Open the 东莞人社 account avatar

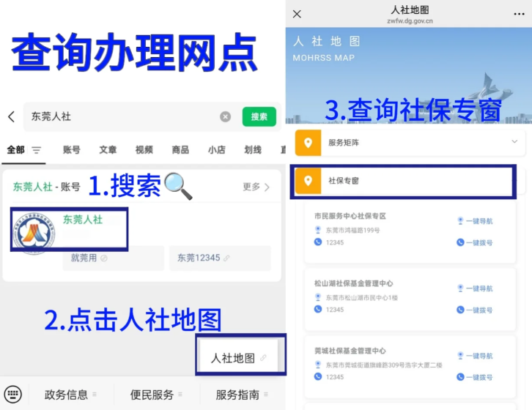point(35,232)
